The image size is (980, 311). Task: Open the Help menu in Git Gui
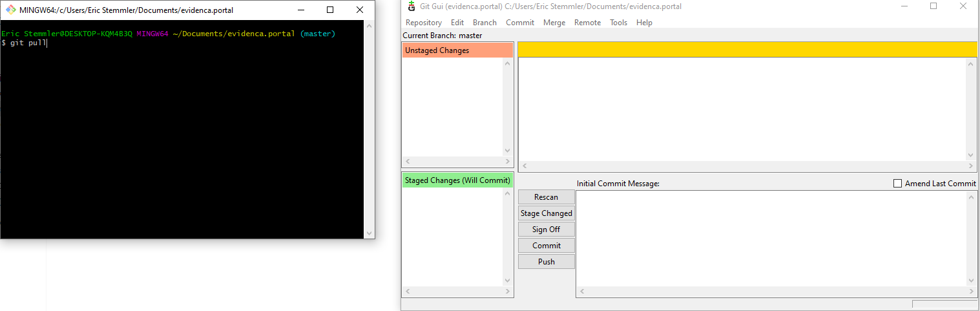(644, 22)
